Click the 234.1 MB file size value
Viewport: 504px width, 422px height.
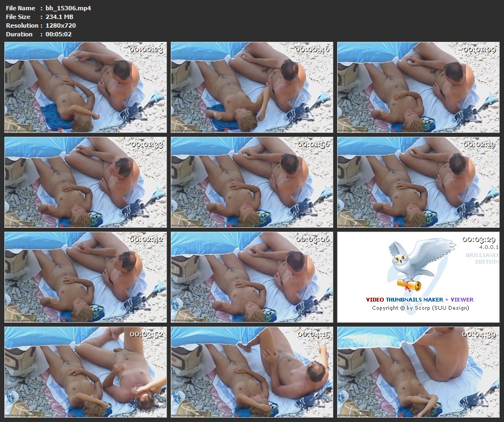coord(61,17)
